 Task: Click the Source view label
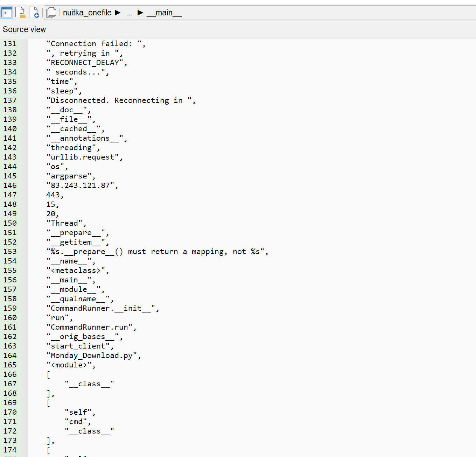24,29
